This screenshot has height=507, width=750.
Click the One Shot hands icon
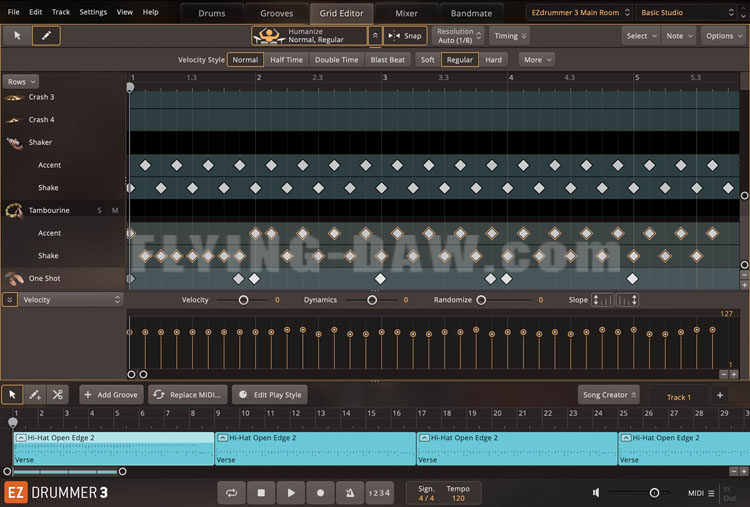pyautogui.click(x=14, y=278)
